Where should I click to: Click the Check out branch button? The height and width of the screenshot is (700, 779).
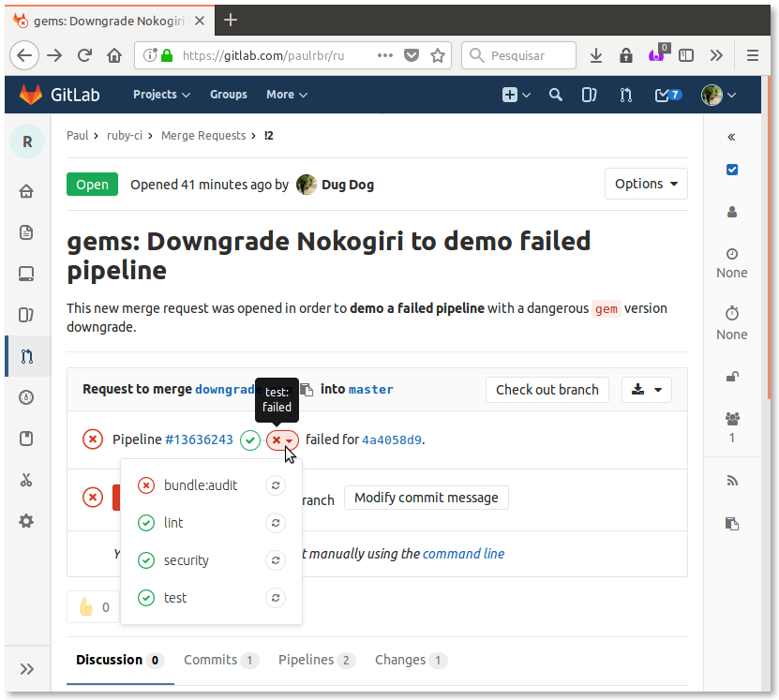tap(547, 390)
